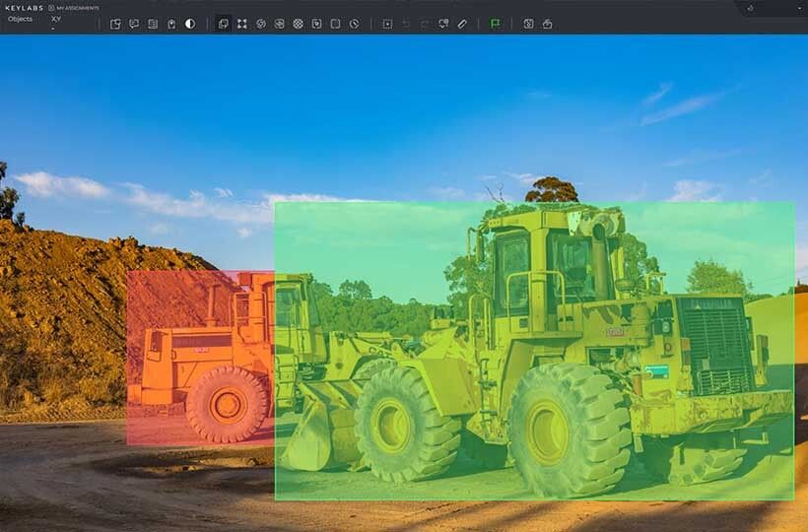Select the bounding box annotation tool
This screenshot has width=808, height=532.
tap(224, 24)
